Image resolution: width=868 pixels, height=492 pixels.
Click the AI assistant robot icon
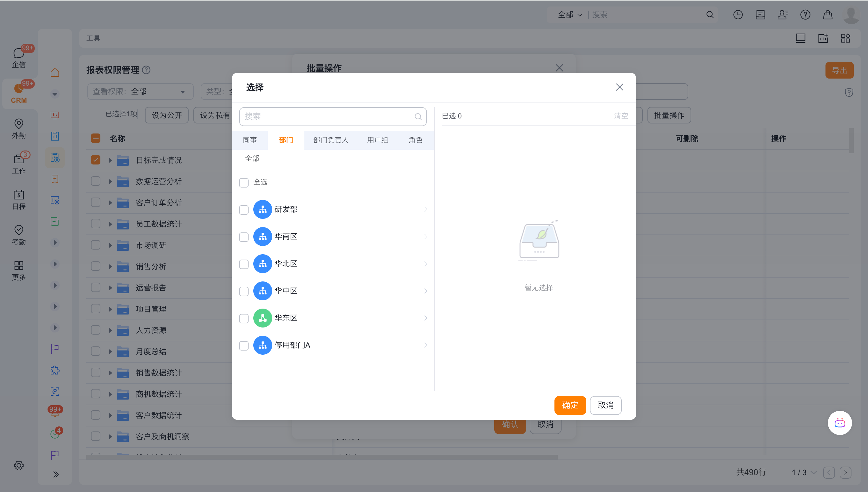pos(839,423)
